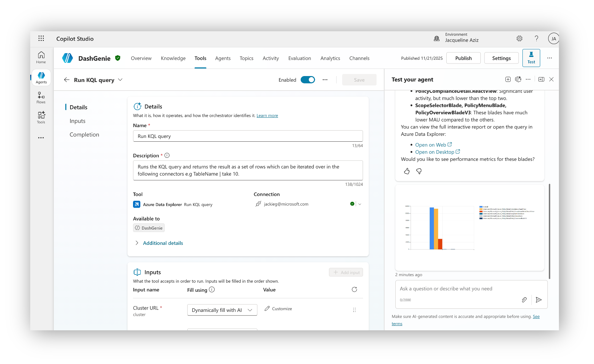Screen dimensions: 594x364
Task: Start a new test conversation
Action: [x=508, y=80]
